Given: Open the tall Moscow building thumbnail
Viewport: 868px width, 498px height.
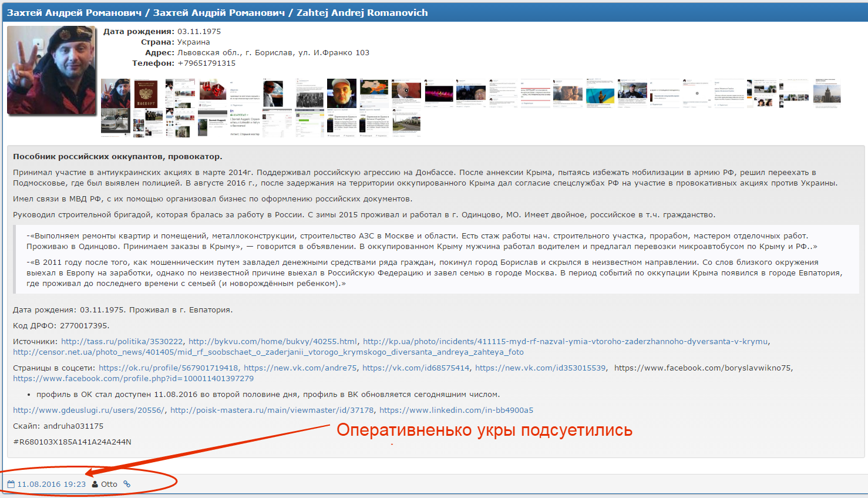Looking at the screenshot, I should click(x=827, y=93).
